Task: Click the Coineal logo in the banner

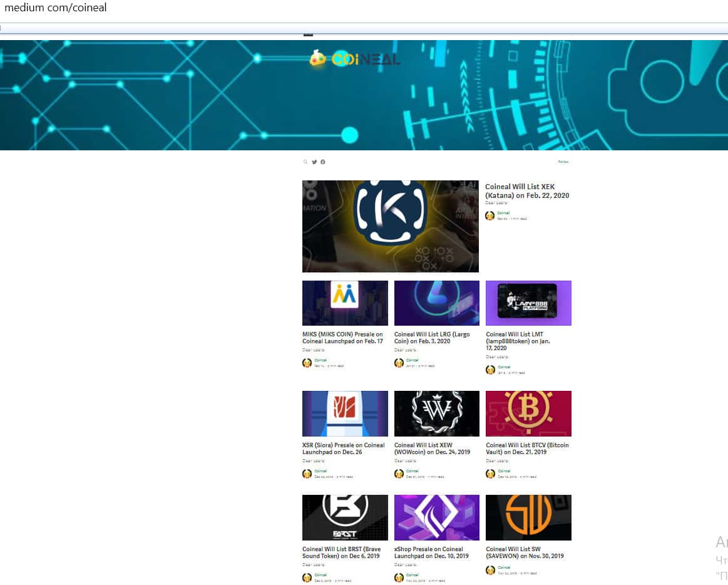Action: tap(355, 59)
